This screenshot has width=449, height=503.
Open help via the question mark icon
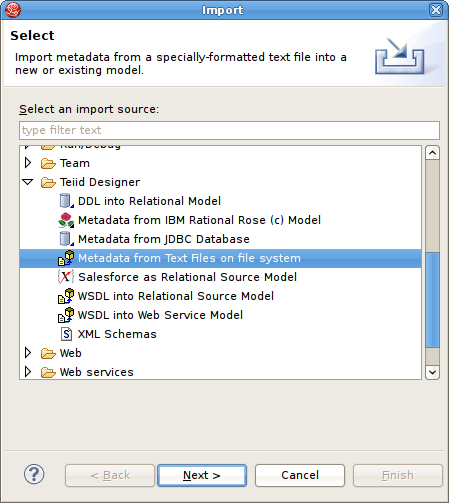coord(34,474)
